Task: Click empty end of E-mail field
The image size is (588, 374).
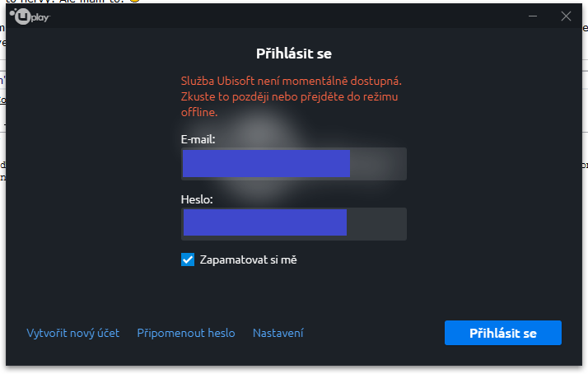Action: (378, 164)
